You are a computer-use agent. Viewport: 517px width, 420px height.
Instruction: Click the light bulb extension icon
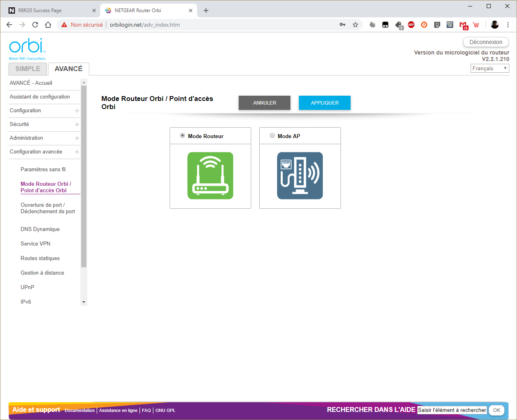pyautogui.click(x=437, y=25)
